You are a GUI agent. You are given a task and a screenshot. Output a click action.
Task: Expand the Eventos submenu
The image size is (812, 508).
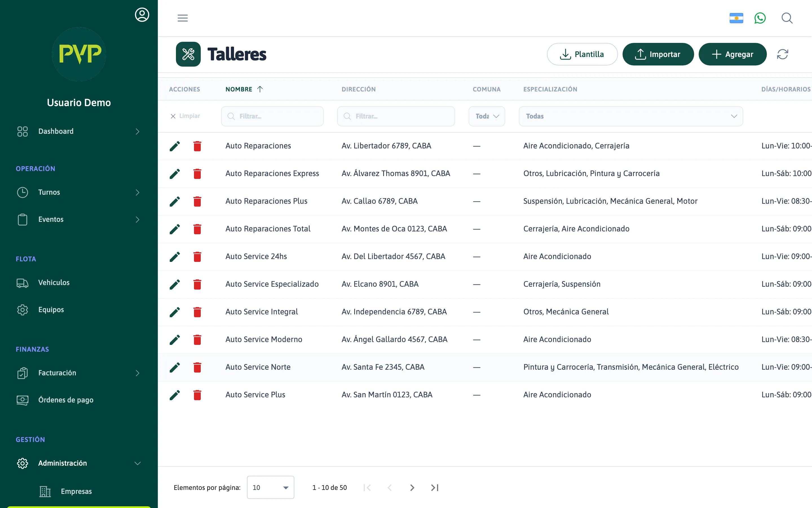click(79, 219)
